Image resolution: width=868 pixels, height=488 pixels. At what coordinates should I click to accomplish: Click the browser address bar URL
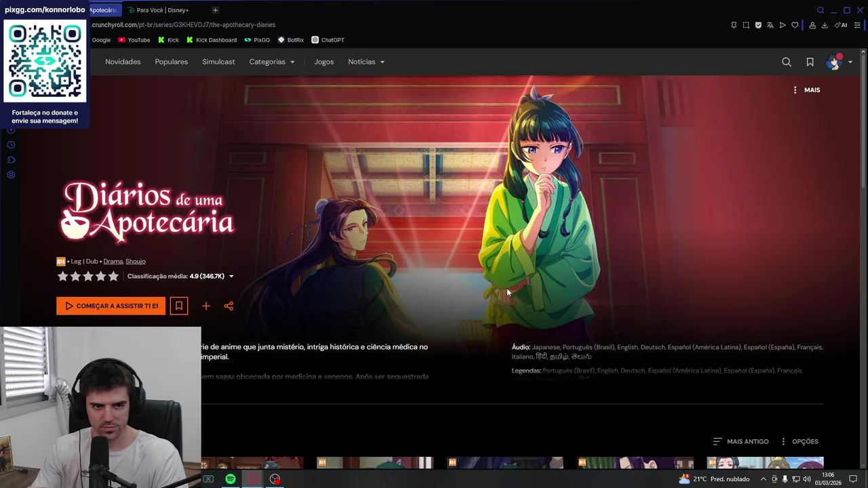[x=184, y=25]
